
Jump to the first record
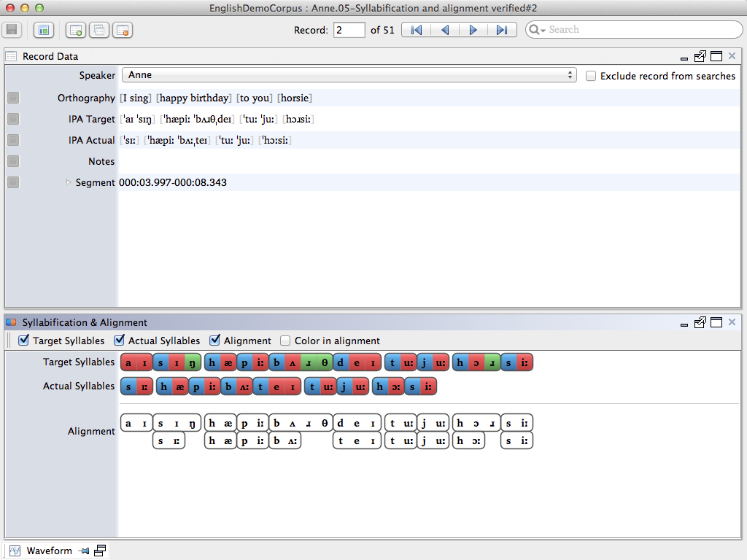coord(416,30)
